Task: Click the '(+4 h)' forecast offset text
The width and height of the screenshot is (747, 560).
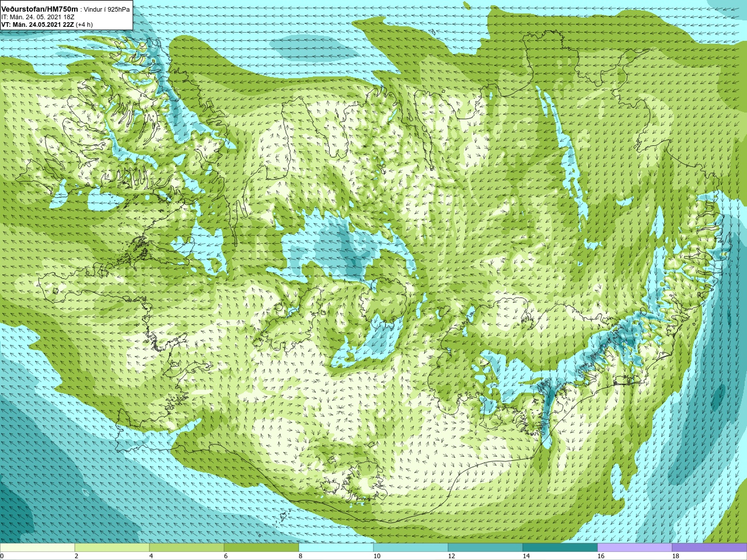Action: point(85,24)
